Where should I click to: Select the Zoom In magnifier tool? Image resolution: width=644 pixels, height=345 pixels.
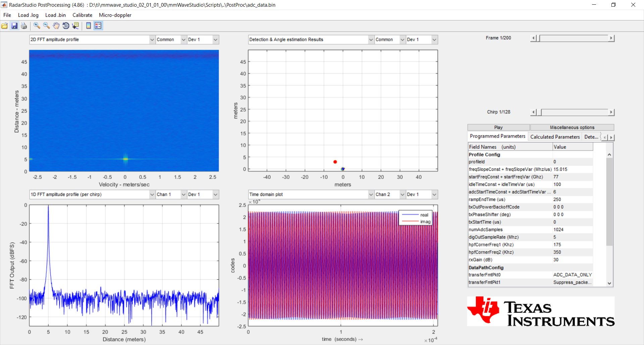[x=37, y=26]
